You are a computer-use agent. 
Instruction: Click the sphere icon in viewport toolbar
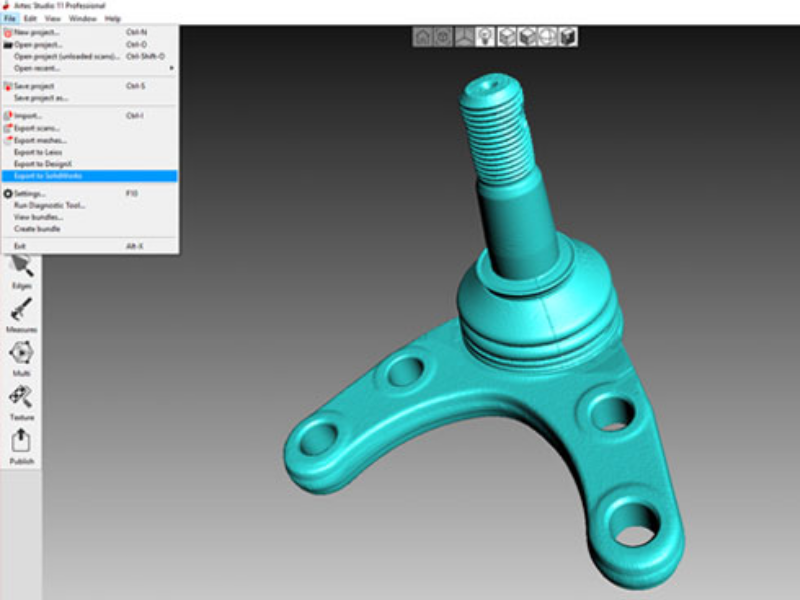[547, 36]
